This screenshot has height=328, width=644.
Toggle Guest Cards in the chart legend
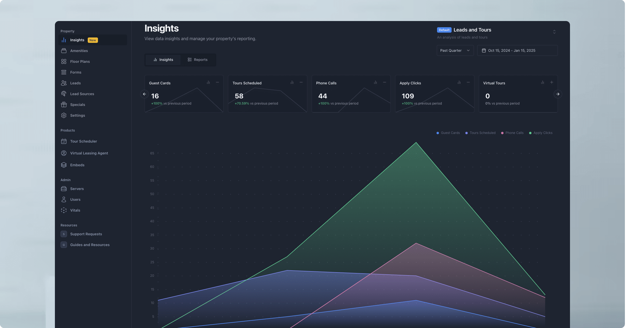tap(448, 133)
